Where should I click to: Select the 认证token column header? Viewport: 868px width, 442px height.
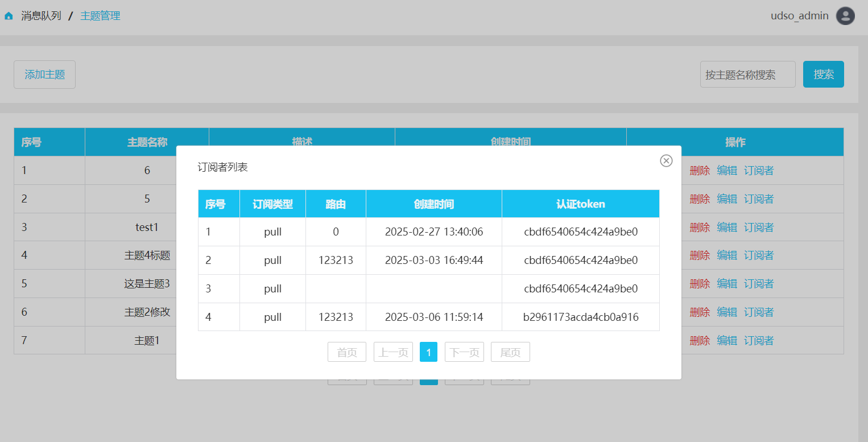[x=580, y=204]
